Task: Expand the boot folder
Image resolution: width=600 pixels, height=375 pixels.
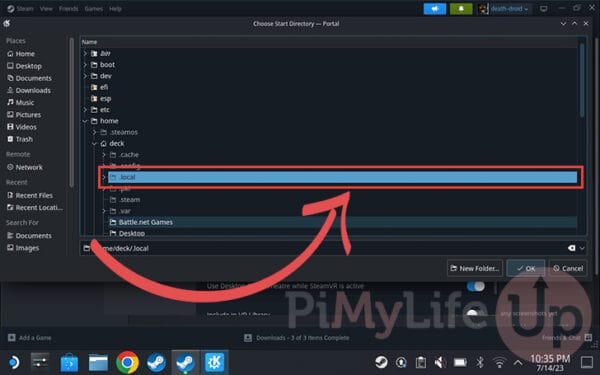Action: (x=85, y=65)
